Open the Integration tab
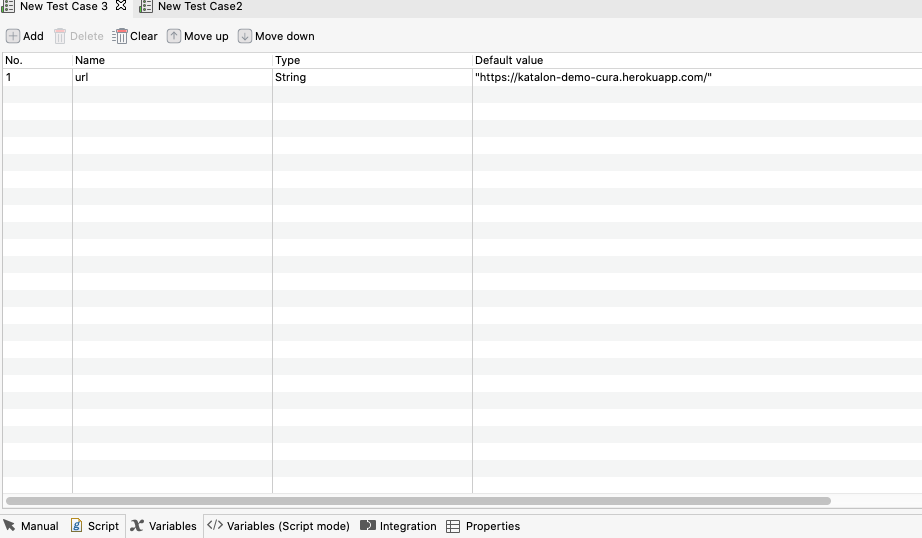The image size is (922, 538). pyautogui.click(x=398, y=526)
